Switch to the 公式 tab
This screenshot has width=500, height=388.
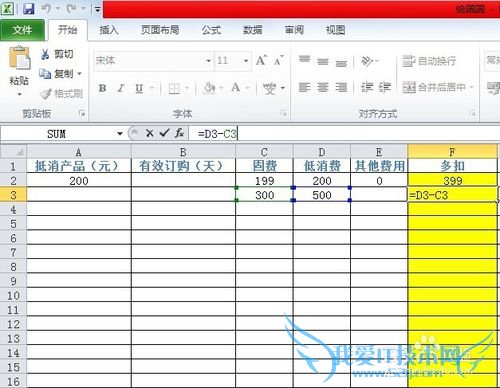[x=211, y=30]
